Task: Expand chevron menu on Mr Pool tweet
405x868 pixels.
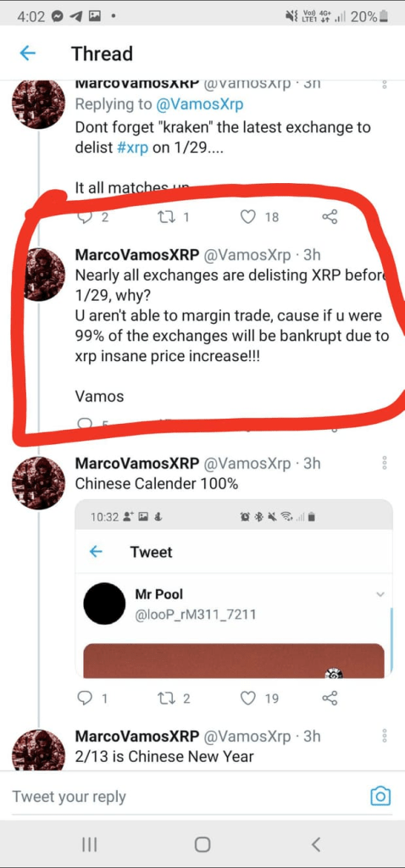Action: point(380,594)
